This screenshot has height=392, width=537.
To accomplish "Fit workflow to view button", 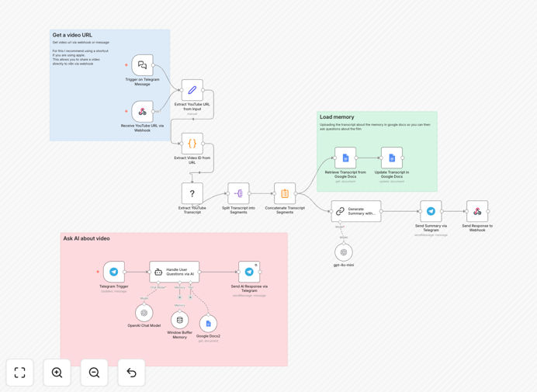I will [20, 373].
